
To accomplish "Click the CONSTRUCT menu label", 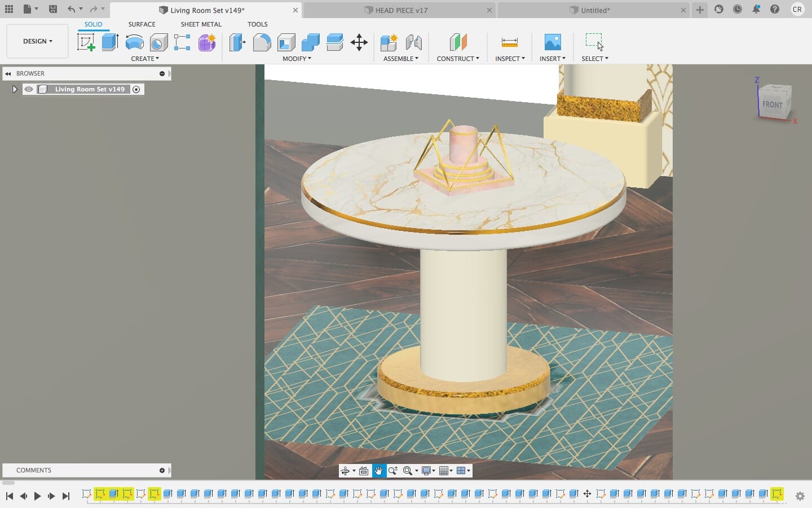I will coord(457,59).
